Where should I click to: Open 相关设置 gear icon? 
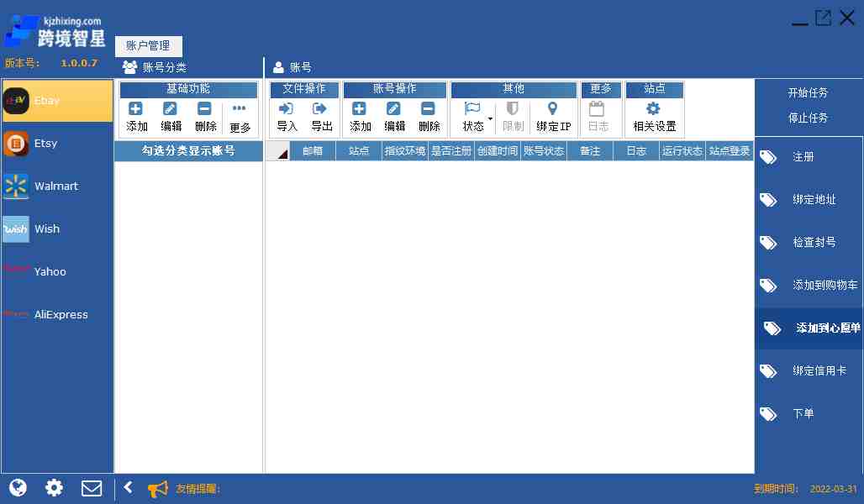pyautogui.click(x=653, y=108)
